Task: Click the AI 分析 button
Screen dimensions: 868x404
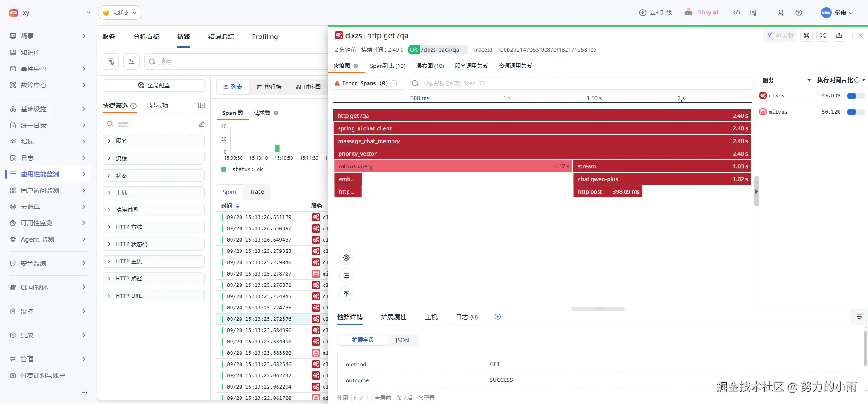Action: pyautogui.click(x=780, y=35)
